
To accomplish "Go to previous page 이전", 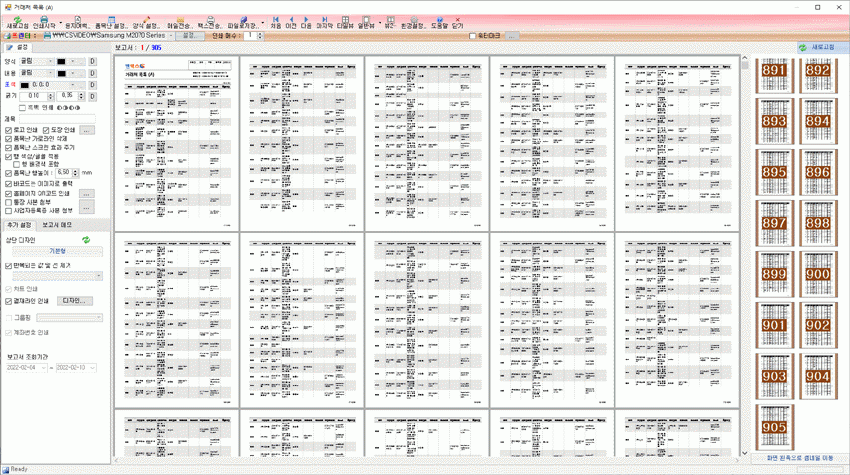I will (x=291, y=23).
